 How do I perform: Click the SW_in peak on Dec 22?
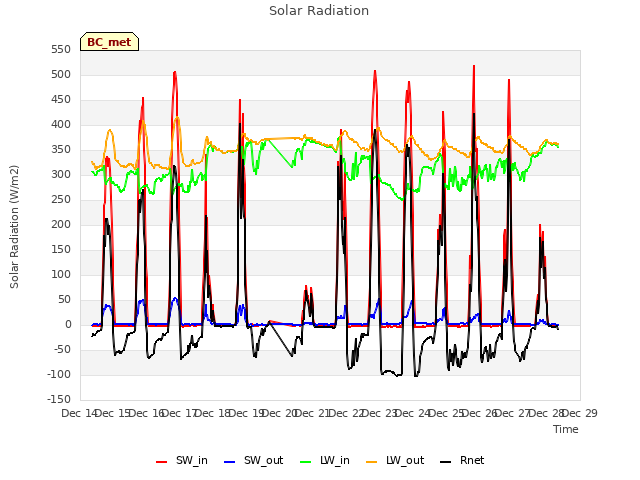coord(375,71)
